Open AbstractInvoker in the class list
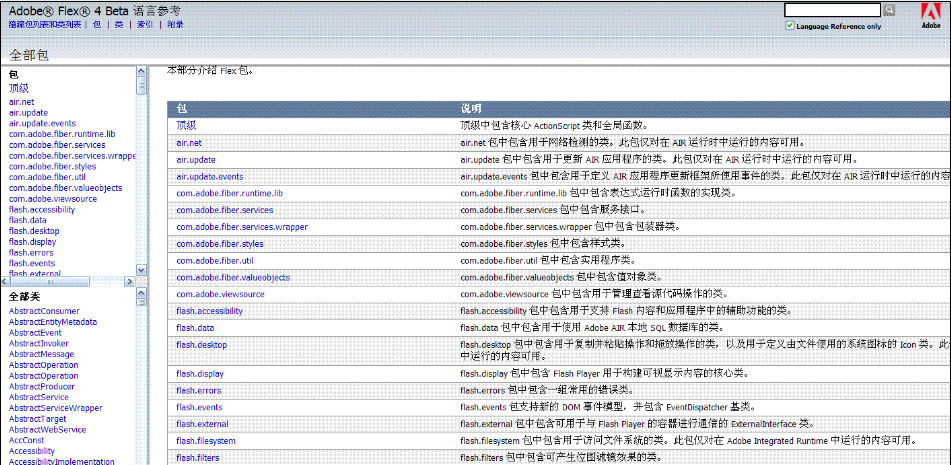 (x=38, y=343)
